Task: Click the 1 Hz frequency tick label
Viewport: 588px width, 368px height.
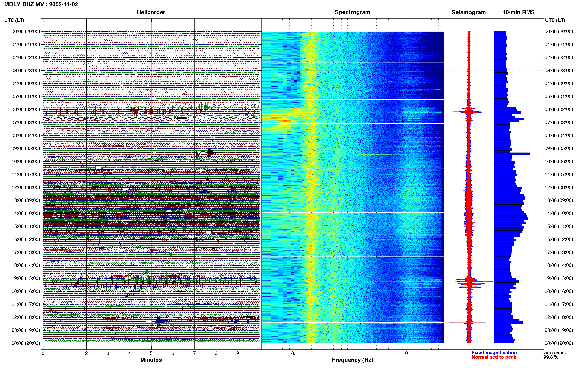Action: (x=350, y=353)
